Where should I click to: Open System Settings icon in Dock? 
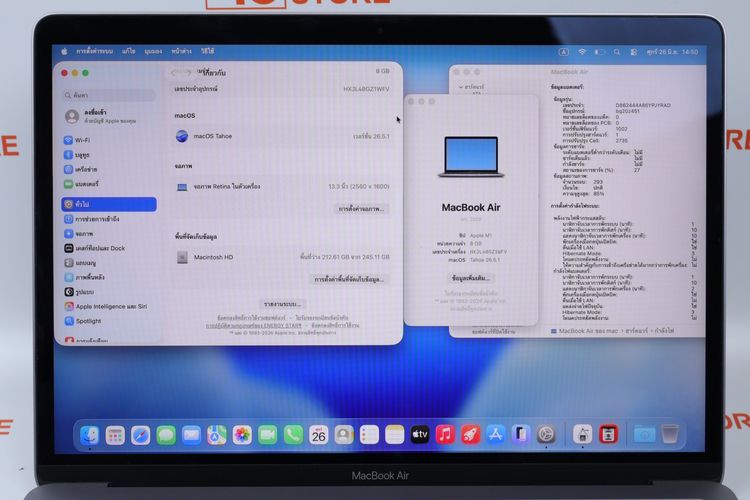(546, 435)
